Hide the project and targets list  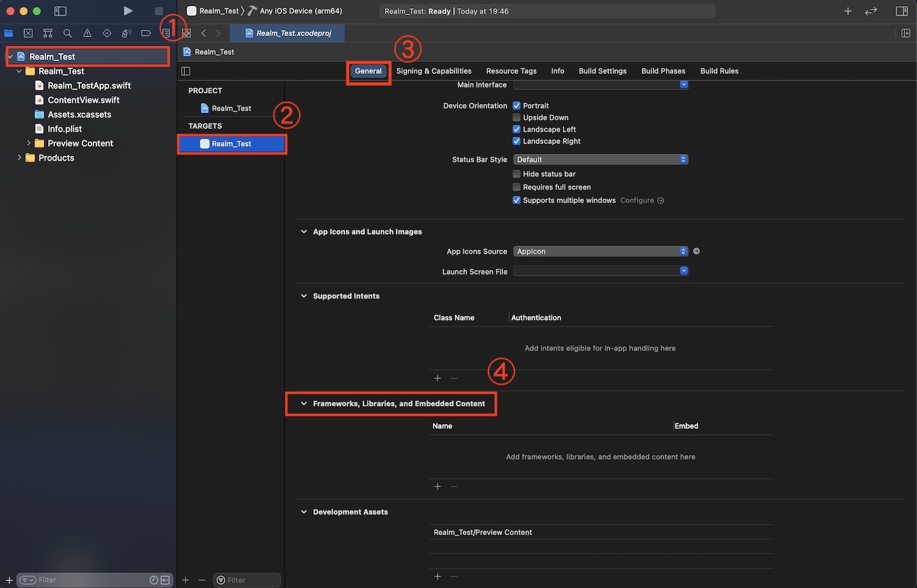click(186, 71)
